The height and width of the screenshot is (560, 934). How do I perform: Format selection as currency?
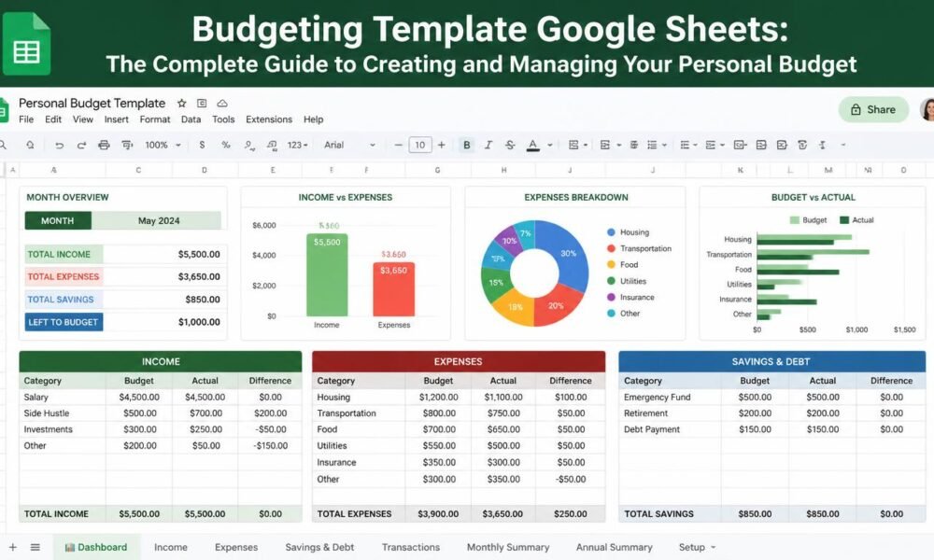coord(202,145)
